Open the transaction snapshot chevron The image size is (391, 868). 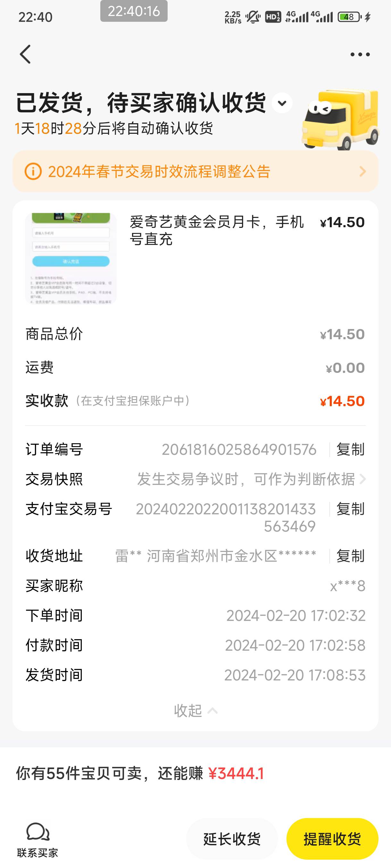tap(363, 479)
